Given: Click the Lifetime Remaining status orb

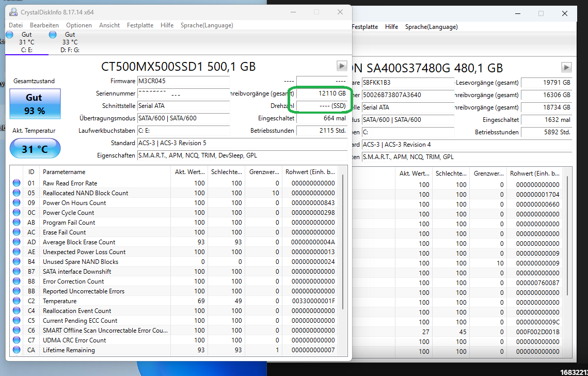Looking at the screenshot, I should [x=17, y=350].
